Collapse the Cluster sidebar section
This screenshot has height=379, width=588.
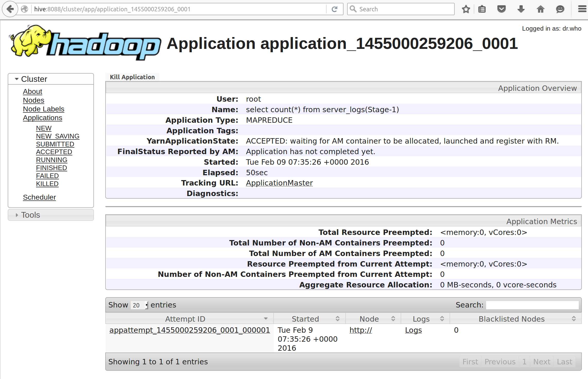pyautogui.click(x=34, y=79)
